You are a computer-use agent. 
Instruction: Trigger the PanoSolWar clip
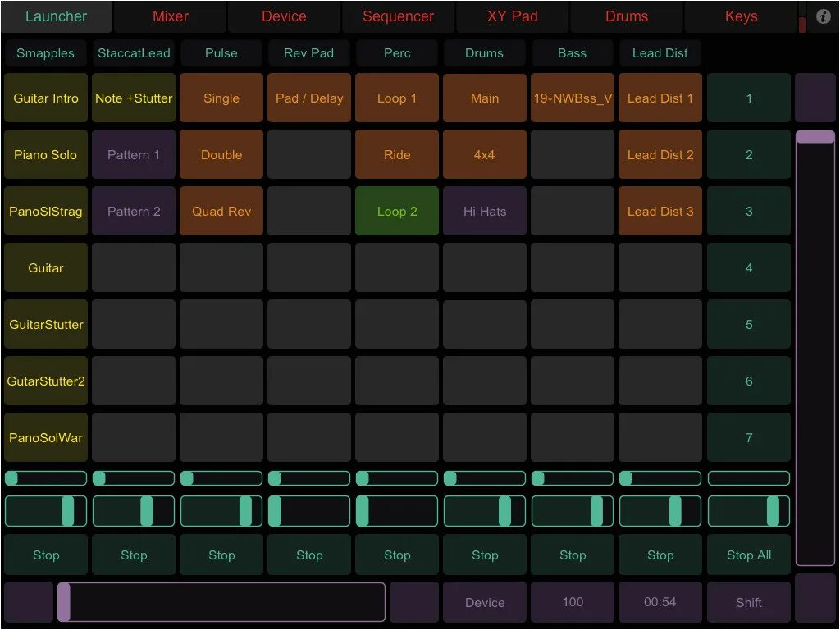[x=46, y=437]
